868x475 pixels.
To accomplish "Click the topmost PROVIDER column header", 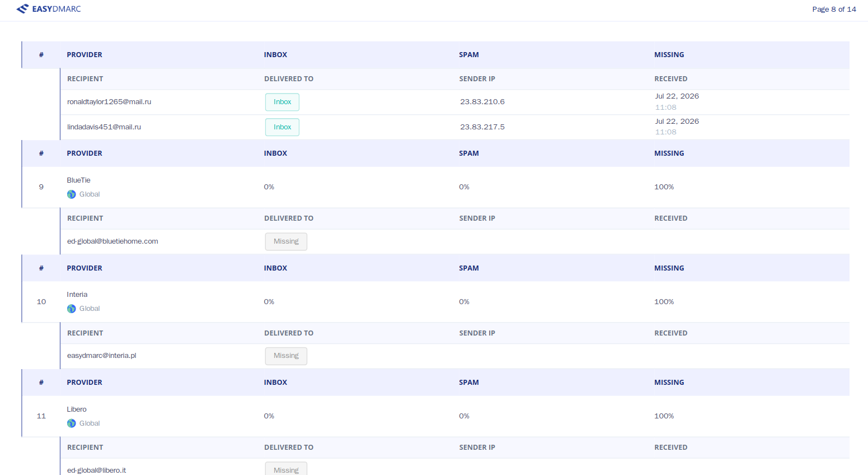I will coord(85,55).
